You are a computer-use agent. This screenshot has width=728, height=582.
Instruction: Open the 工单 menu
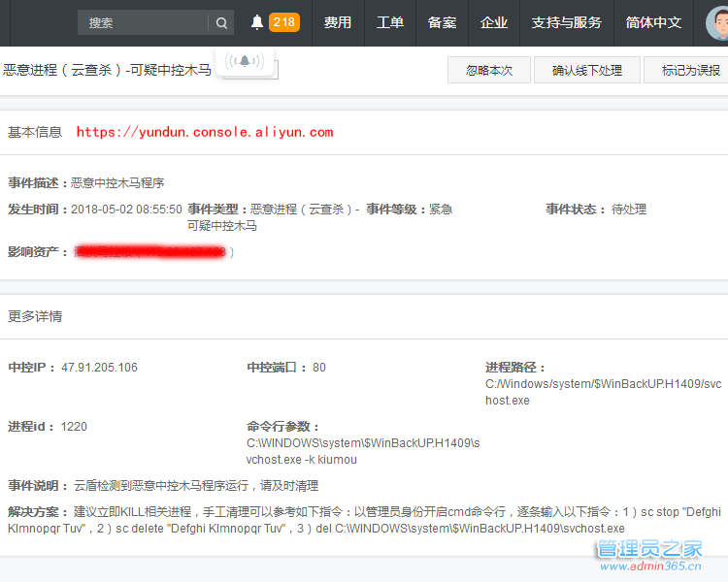click(390, 22)
